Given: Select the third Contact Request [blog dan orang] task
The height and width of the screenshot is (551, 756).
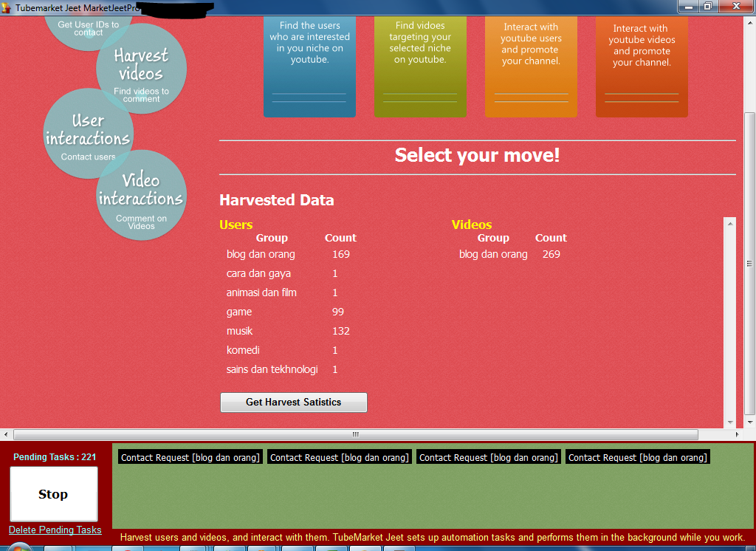Looking at the screenshot, I should tap(489, 457).
